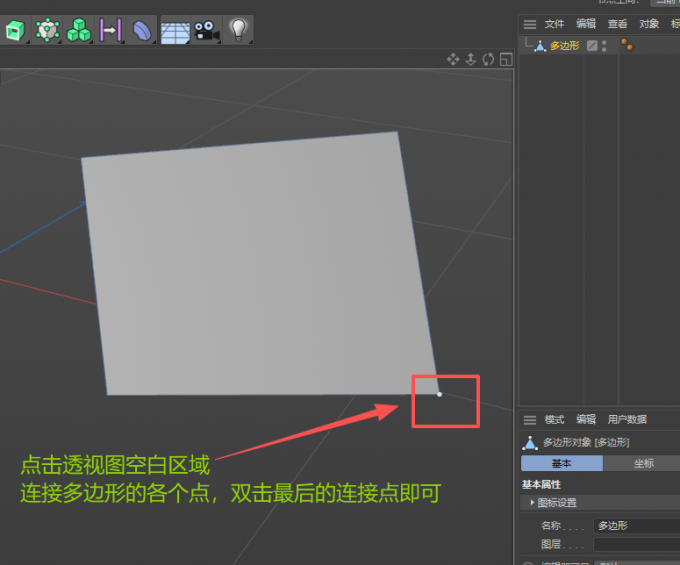Open the object manager hamburger menu
This screenshot has width=680, height=565.
coord(530,24)
